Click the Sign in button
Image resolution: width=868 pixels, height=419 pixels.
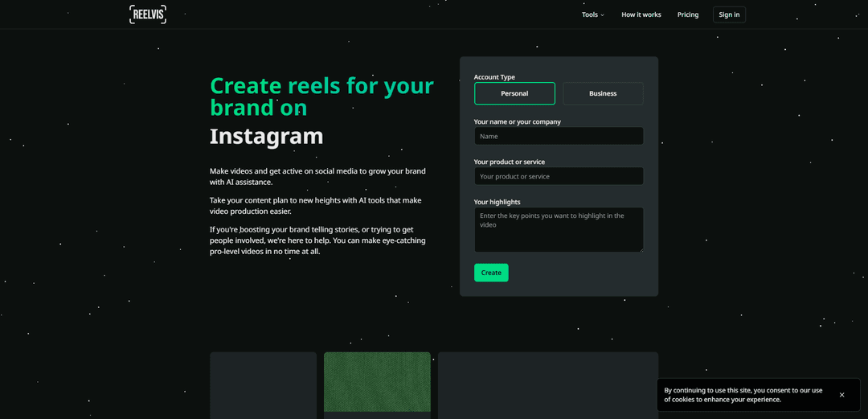pyautogui.click(x=729, y=15)
